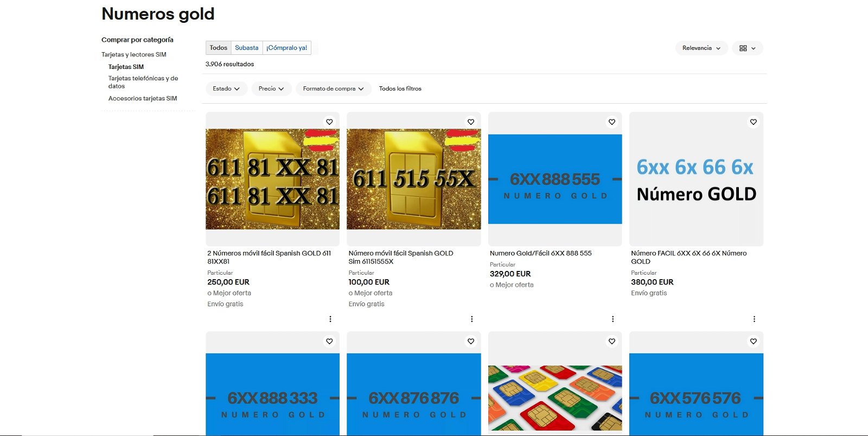
Task: Open more options for 611 81XX81 listing
Action: (330, 319)
